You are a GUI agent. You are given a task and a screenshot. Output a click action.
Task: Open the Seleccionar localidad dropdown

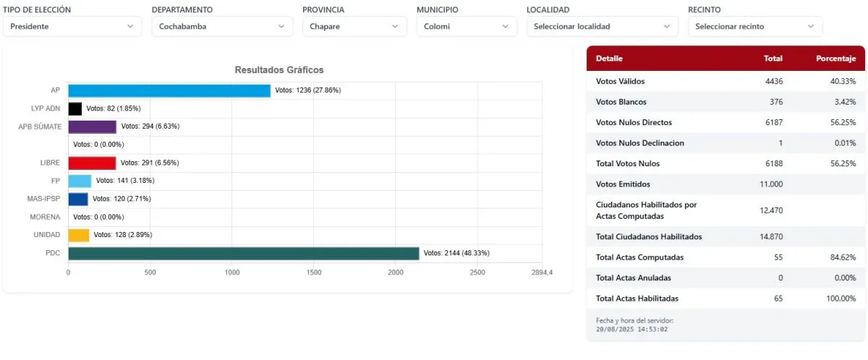point(602,27)
